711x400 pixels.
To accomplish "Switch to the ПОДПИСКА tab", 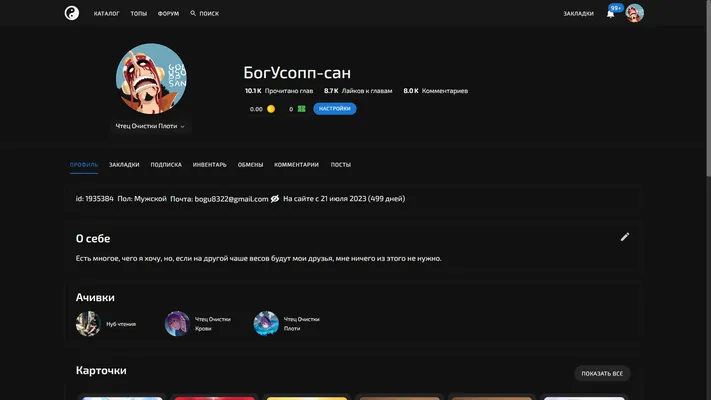I will (x=166, y=165).
